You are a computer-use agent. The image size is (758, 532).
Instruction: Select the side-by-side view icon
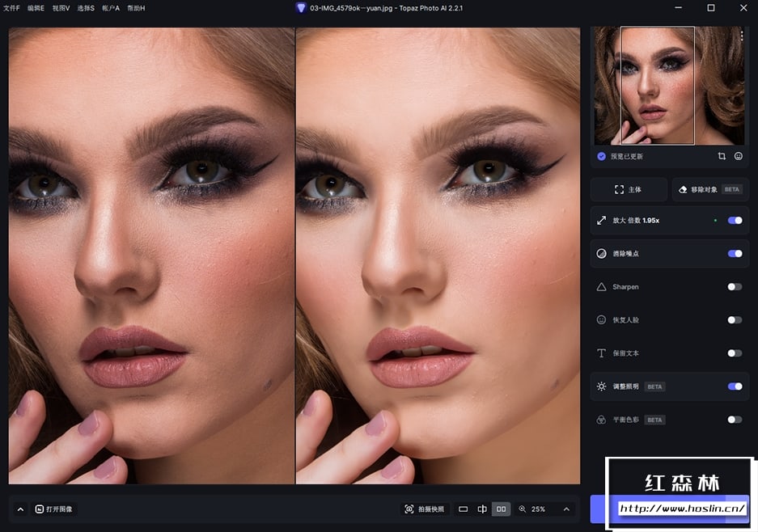click(x=502, y=509)
